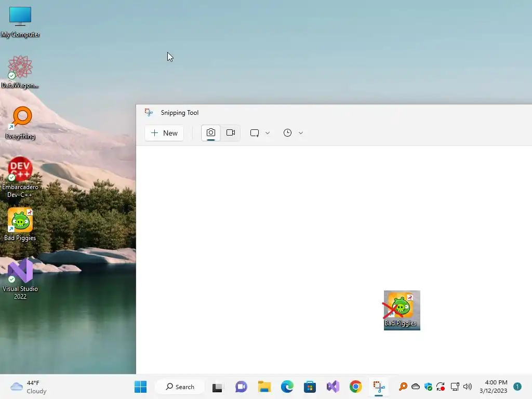This screenshot has width=532, height=399.
Task: Select the My Computer desktop icon
Action: 20,22
